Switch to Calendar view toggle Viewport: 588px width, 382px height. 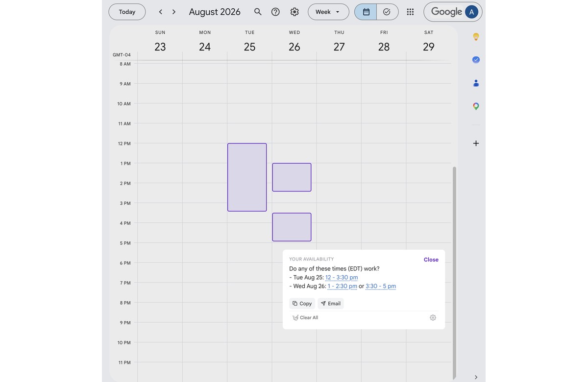point(366,12)
